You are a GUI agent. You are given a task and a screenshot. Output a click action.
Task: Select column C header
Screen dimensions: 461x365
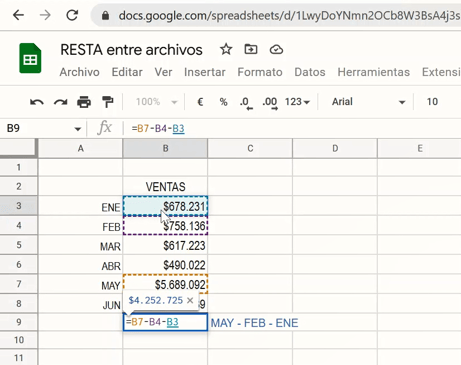pyautogui.click(x=250, y=148)
